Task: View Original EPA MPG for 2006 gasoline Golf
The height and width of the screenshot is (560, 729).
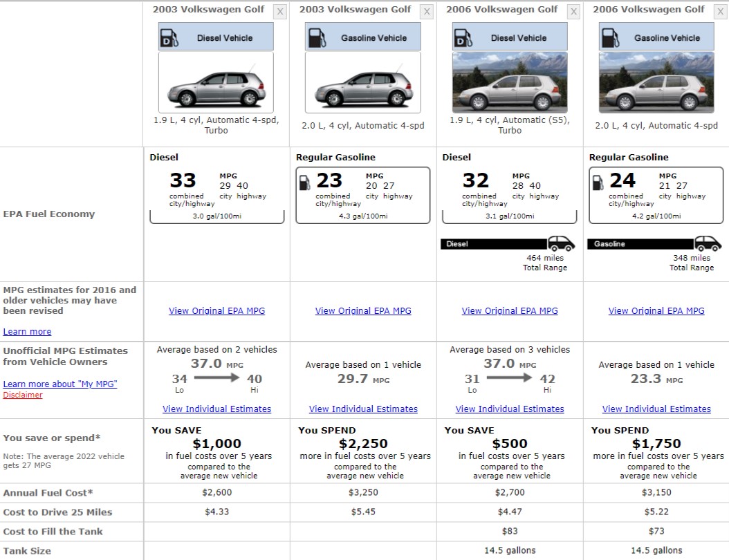Action: pos(656,311)
